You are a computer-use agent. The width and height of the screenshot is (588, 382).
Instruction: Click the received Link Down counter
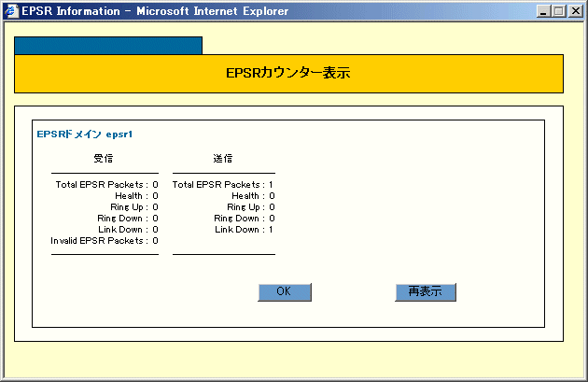pos(155,230)
